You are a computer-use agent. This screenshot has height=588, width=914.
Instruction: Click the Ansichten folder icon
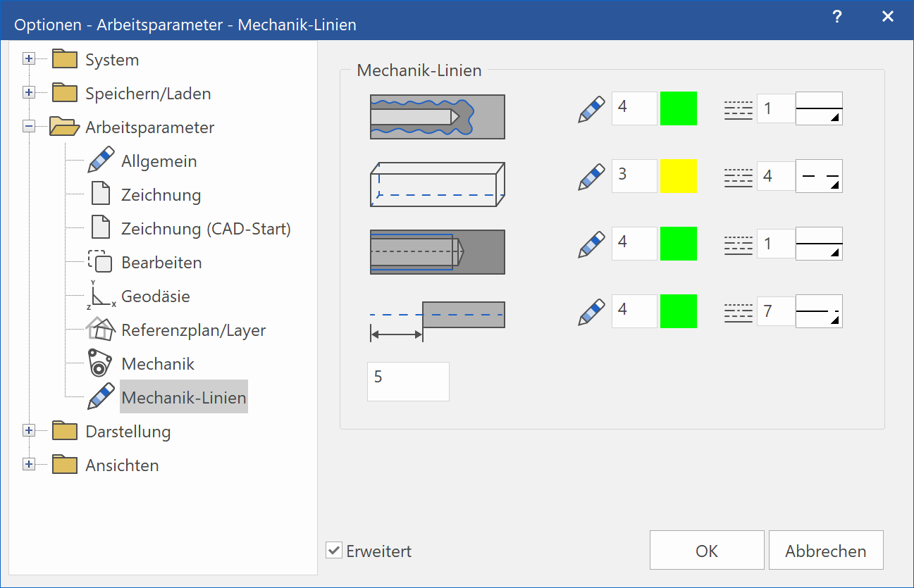65,465
